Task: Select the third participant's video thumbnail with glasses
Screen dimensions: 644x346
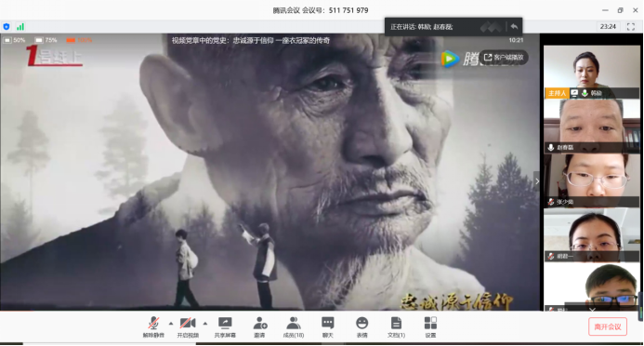Action: tap(591, 180)
